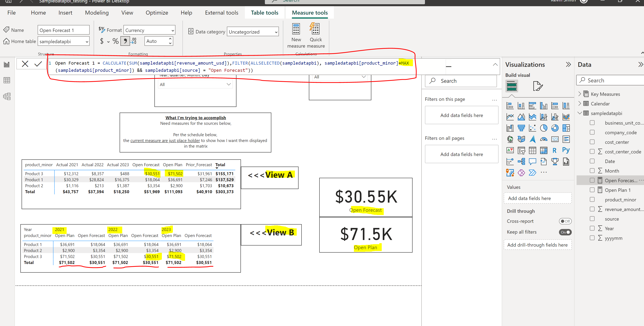Switch to the Home tab
644x326 pixels.
(38, 12)
